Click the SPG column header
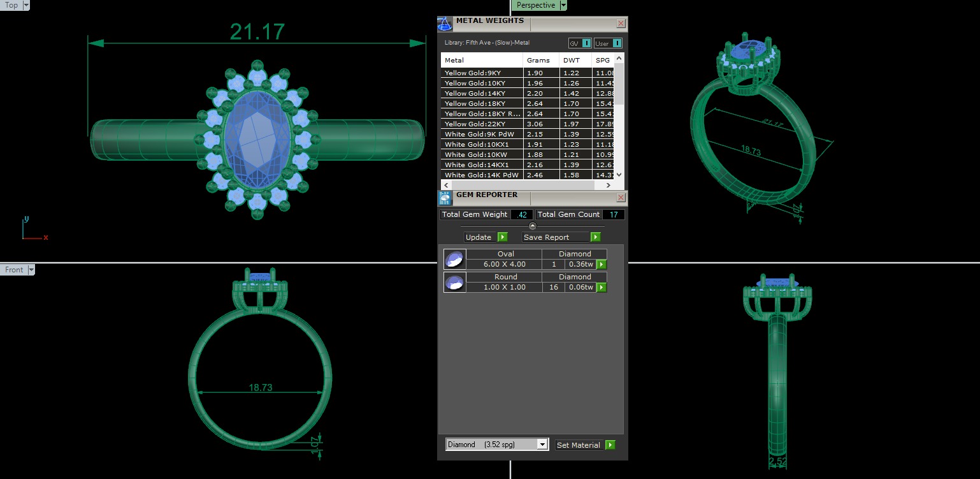The width and height of the screenshot is (980, 479). click(x=603, y=61)
